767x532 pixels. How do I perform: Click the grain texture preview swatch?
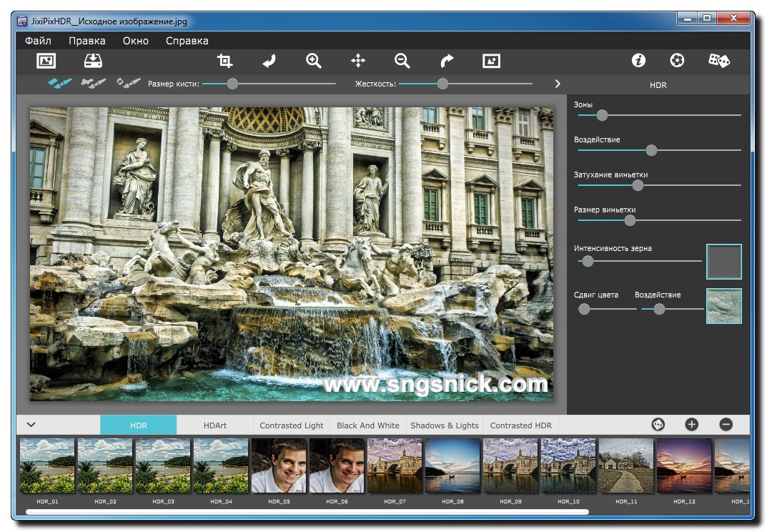click(723, 262)
